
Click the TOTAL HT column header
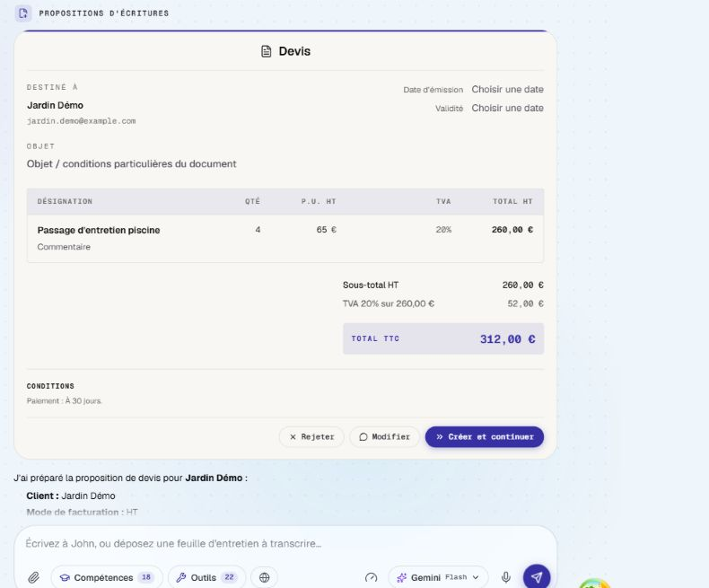512,202
